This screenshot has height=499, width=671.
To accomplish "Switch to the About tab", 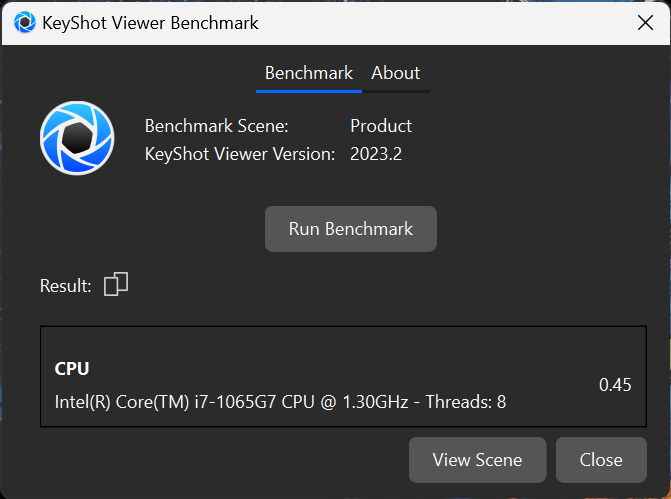I will pos(395,73).
